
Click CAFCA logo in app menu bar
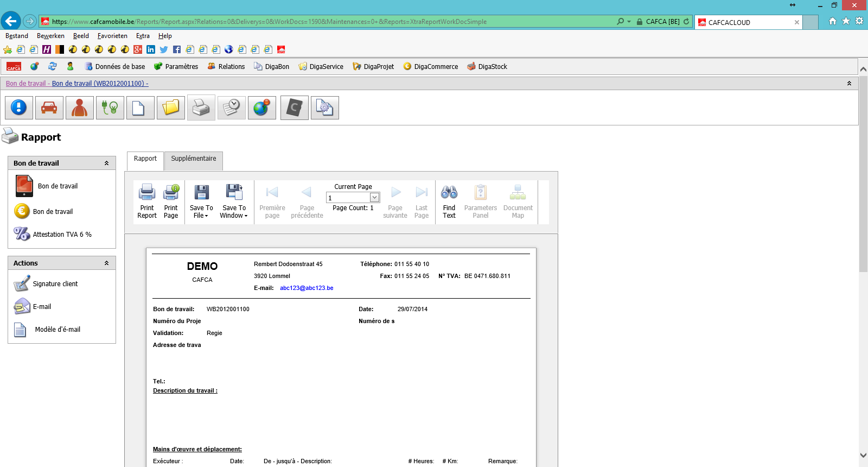coord(14,66)
